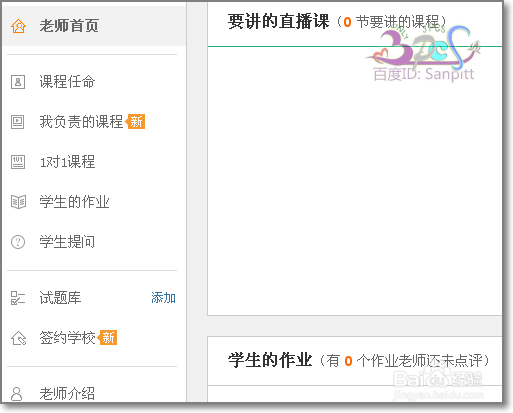
Task: Open the 试题库 sidebar entry
Action: coord(60,298)
